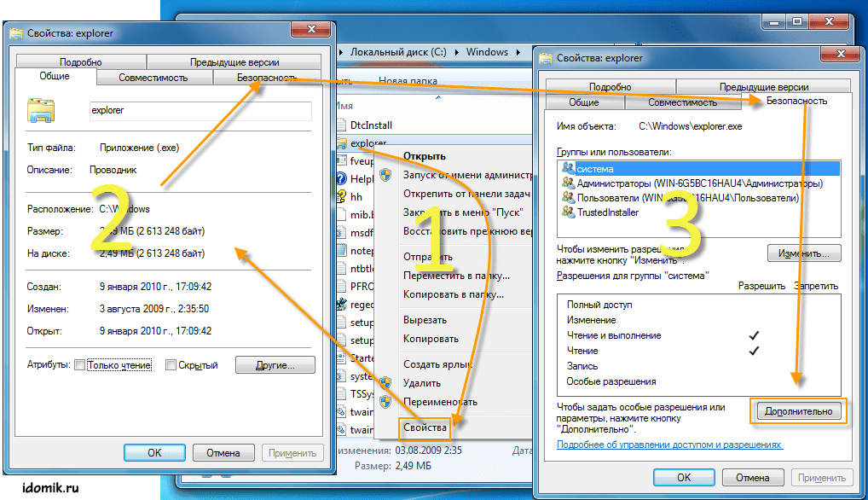
Task: Click OK in right Properties window
Action: [x=684, y=477]
